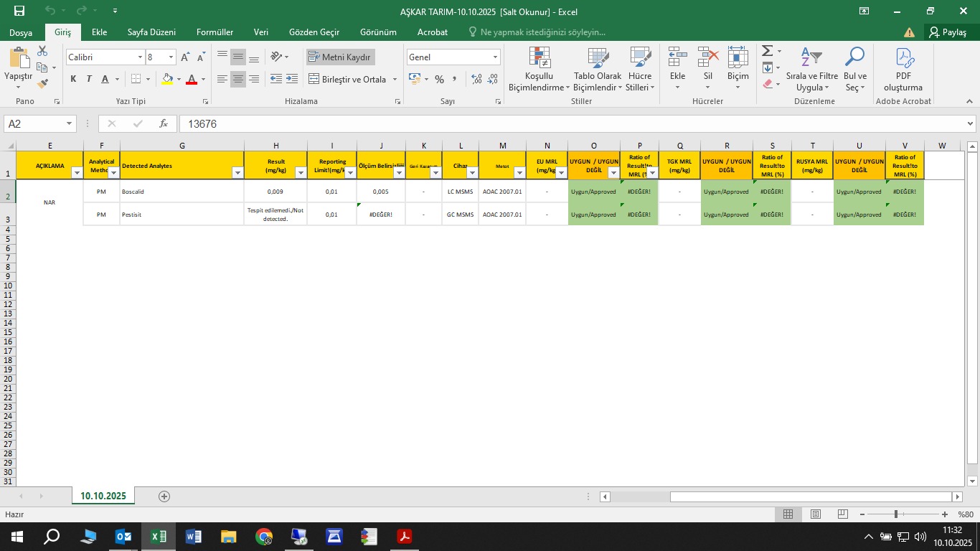Open filter dropdown for Detected Analytes column
The width and height of the screenshot is (980, 551).
(237, 173)
